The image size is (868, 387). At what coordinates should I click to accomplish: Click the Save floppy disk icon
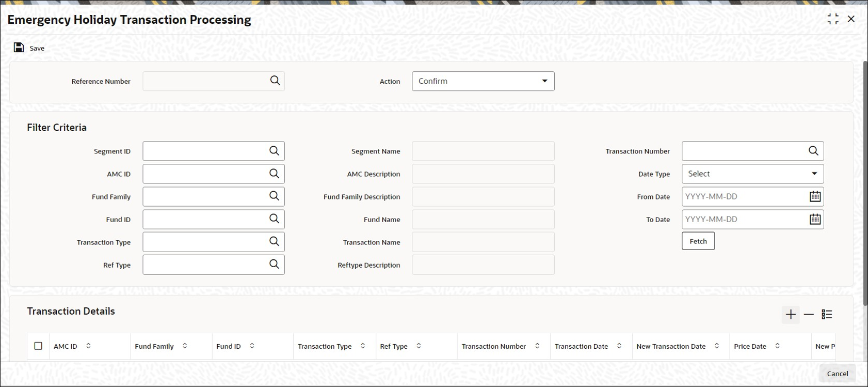point(19,48)
